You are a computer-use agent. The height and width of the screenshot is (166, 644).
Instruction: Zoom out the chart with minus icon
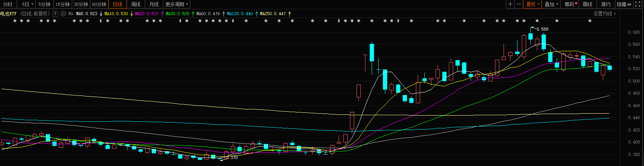click(x=519, y=4)
